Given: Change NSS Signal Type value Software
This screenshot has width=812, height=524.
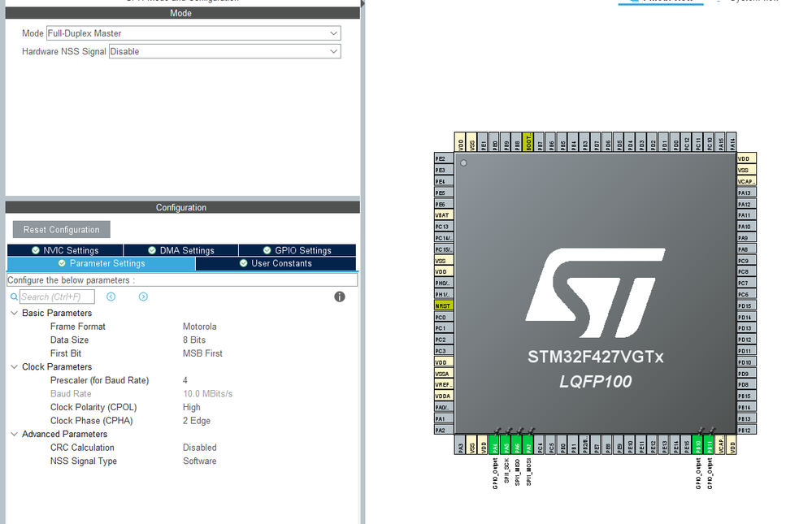Looking at the screenshot, I should click(199, 461).
